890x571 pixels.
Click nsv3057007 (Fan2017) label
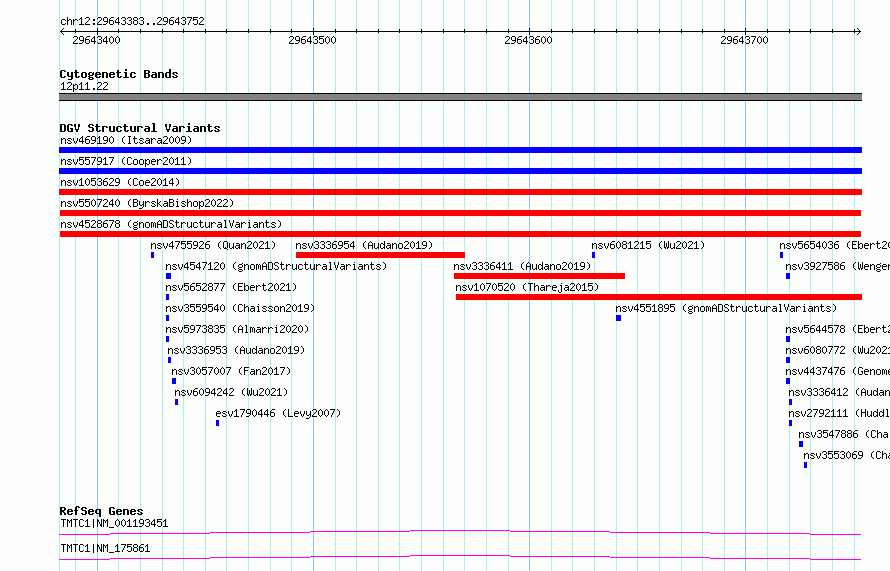231,371
